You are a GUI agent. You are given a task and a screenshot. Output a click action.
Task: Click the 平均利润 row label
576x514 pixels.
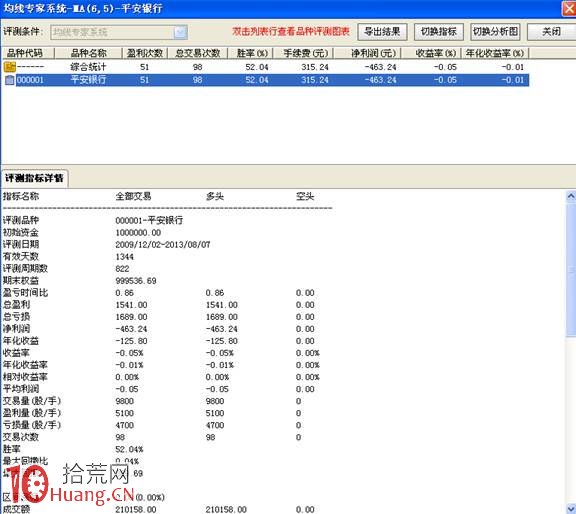pyautogui.click(x=21, y=389)
